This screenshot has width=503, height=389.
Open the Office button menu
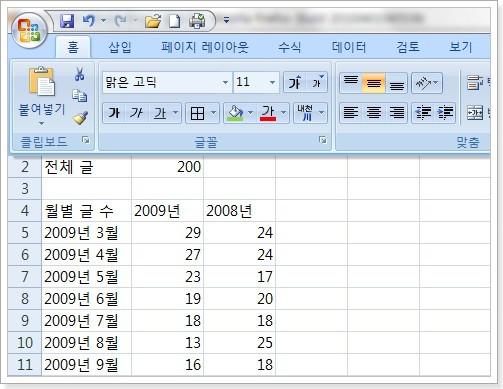point(29,30)
